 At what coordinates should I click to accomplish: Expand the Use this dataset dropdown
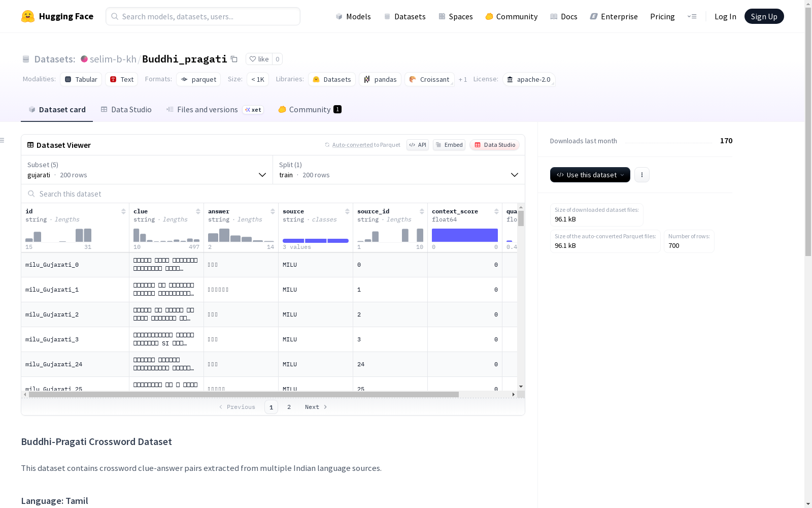590,175
